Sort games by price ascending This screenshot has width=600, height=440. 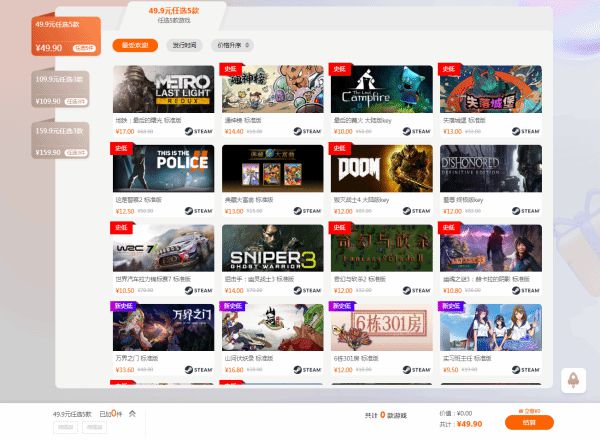233,45
